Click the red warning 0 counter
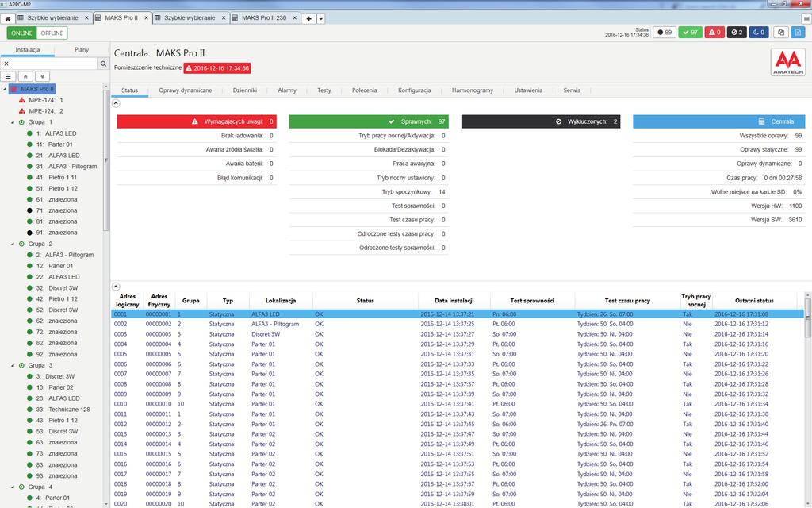The width and height of the screenshot is (812, 508). [714, 32]
